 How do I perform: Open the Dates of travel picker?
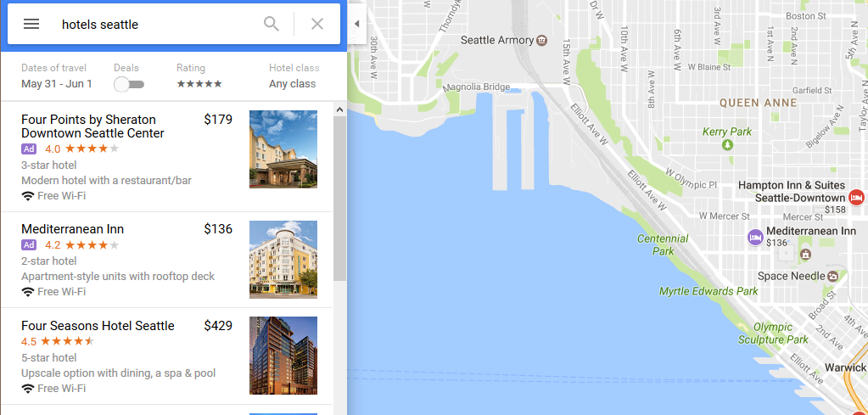57,84
